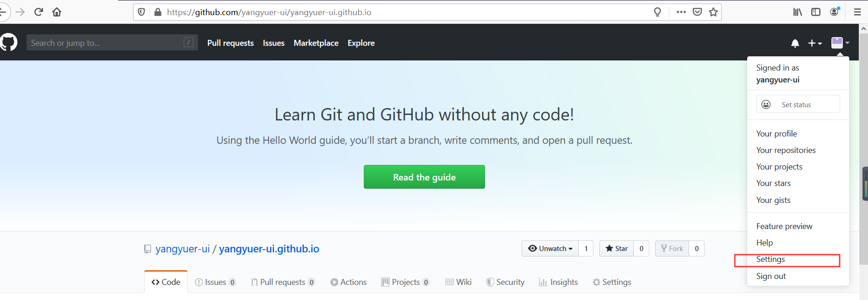Click the browser forward arrow
The image size is (868, 300).
pos(20,12)
